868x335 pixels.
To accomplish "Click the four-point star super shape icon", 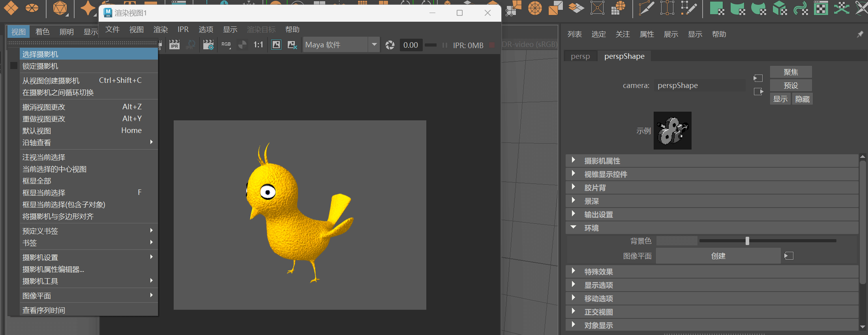I will coord(88,8).
